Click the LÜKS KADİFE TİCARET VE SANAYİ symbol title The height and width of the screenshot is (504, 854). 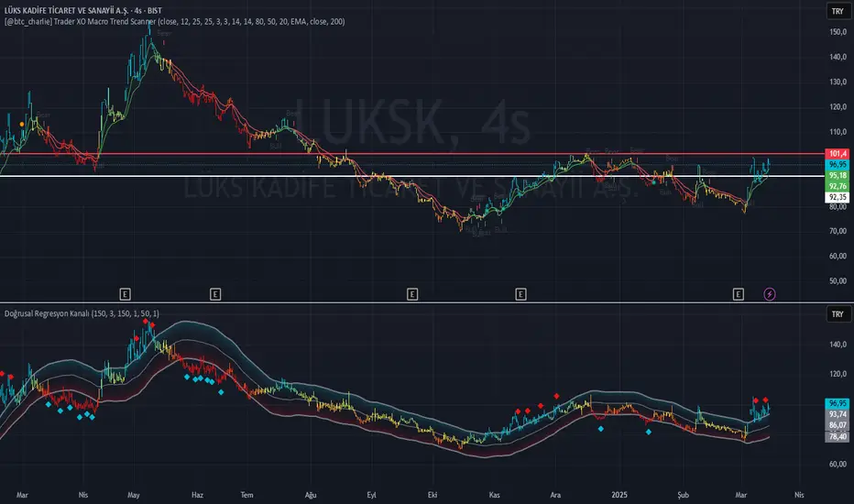point(66,10)
